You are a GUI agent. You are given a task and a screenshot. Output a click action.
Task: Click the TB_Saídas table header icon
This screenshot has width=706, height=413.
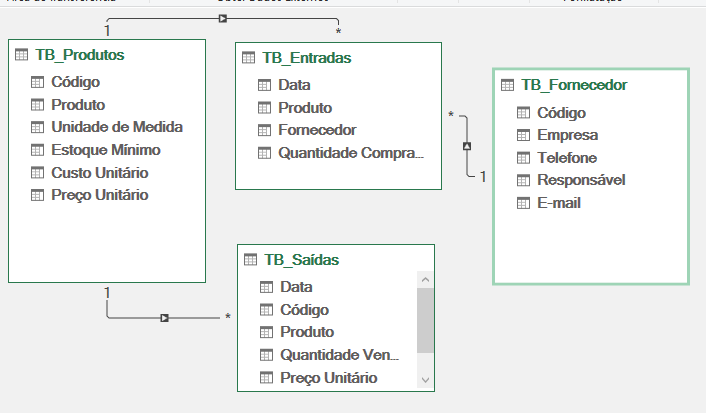coord(250,260)
